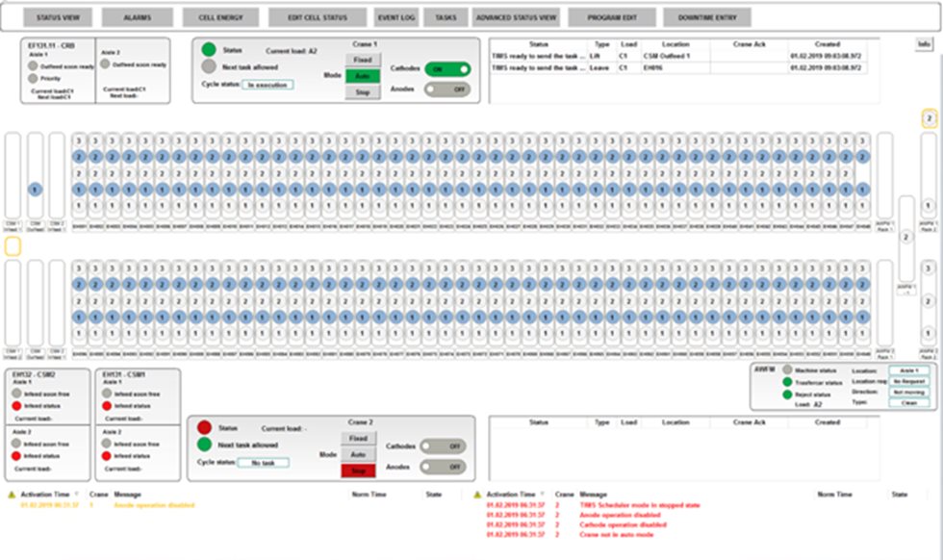
Task: Click warning triangle in right alarm list header
Action: click(x=478, y=494)
